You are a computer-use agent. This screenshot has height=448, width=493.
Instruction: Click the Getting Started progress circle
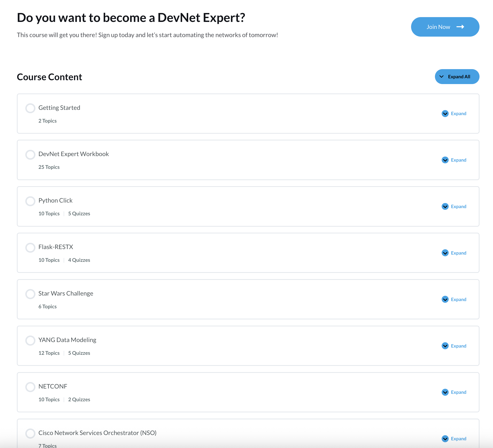click(x=30, y=108)
